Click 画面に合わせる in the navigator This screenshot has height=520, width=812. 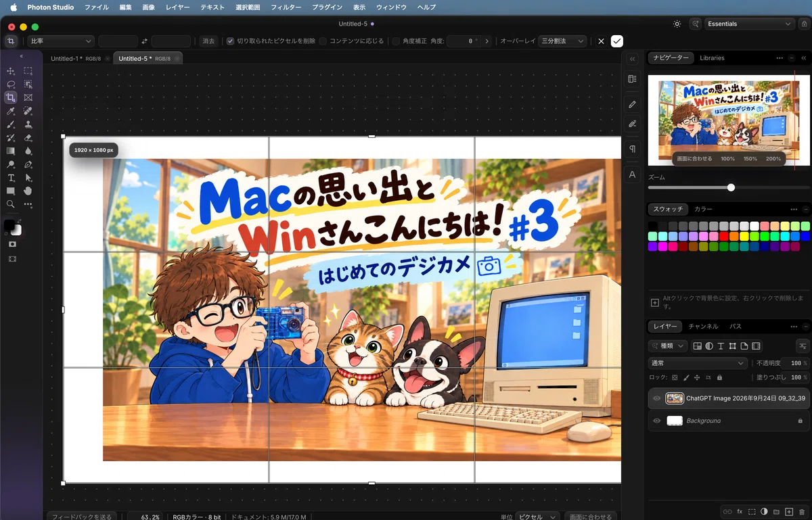point(694,159)
